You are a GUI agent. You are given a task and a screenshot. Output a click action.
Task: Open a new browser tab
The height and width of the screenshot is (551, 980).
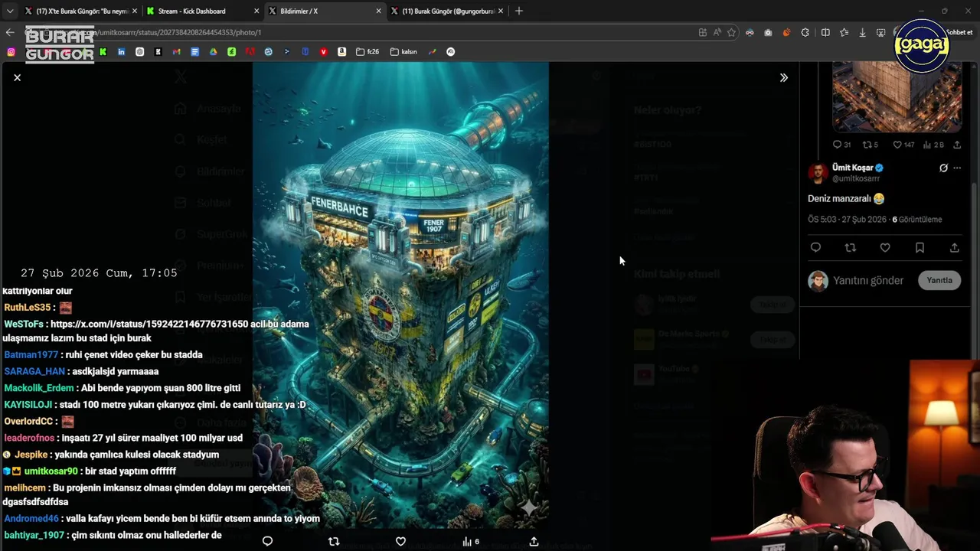coord(519,11)
